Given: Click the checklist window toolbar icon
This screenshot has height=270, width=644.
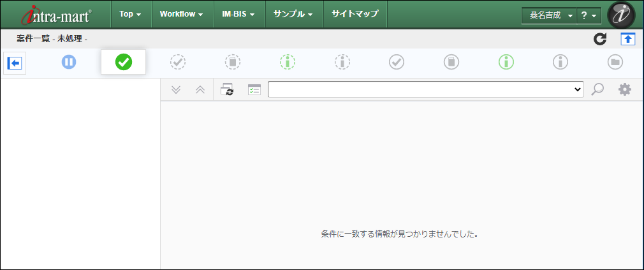Looking at the screenshot, I should [254, 89].
